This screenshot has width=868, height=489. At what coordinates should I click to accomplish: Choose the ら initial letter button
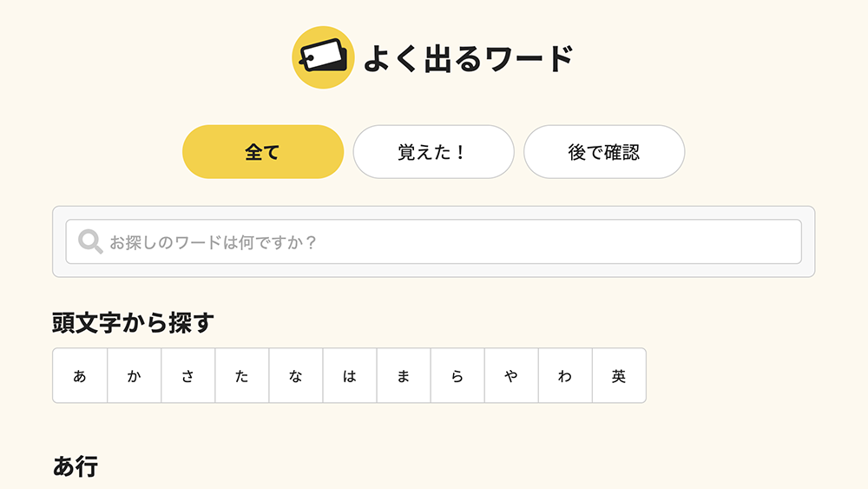[x=457, y=376]
